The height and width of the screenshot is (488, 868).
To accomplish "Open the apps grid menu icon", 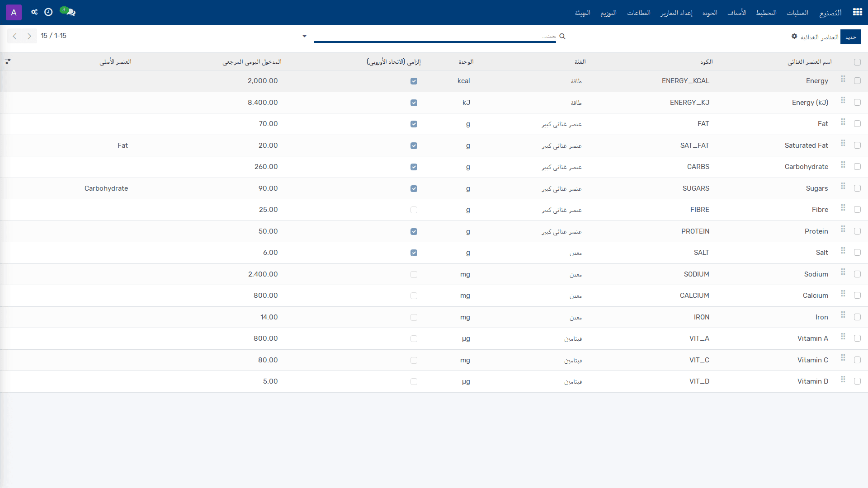I will pyautogui.click(x=857, y=12).
